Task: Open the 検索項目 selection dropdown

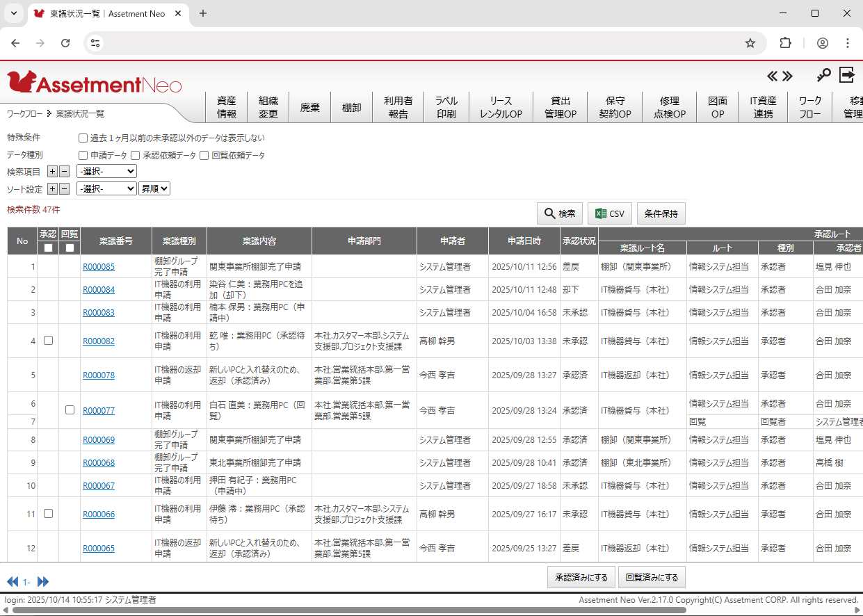Action: tap(106, 171)
